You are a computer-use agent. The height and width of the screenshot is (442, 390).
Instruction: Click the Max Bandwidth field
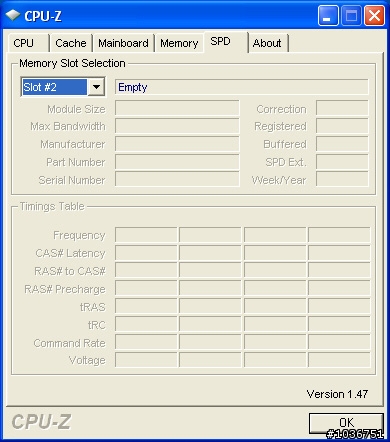[177, 126]
